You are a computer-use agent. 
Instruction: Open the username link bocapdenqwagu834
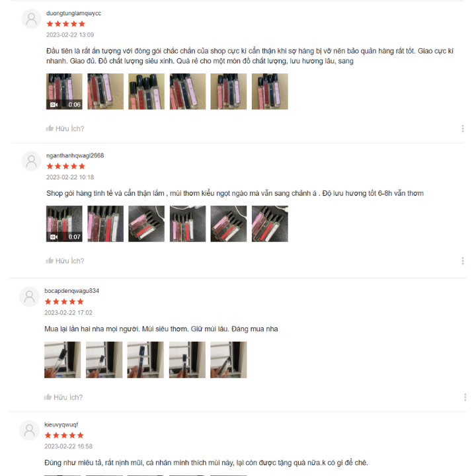tap(71, 290)
